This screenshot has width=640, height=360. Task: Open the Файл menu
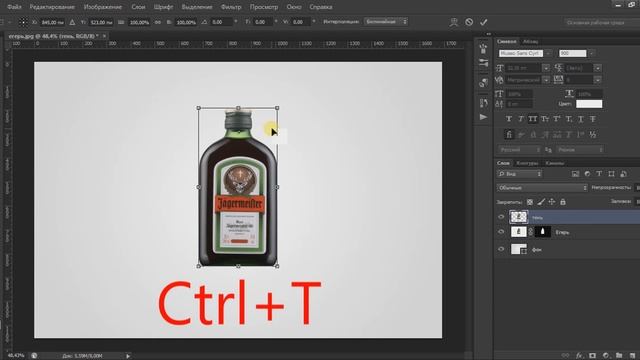coord(14,7)
